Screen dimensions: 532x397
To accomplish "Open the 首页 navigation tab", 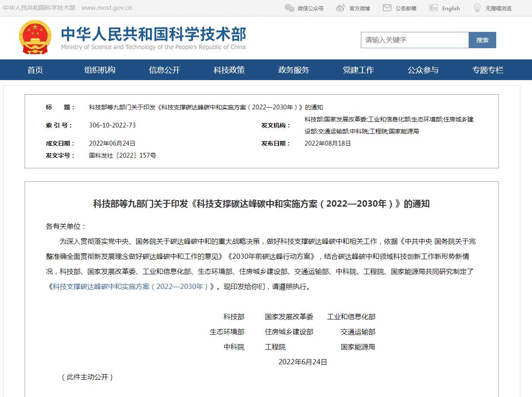I will point(35,70).
